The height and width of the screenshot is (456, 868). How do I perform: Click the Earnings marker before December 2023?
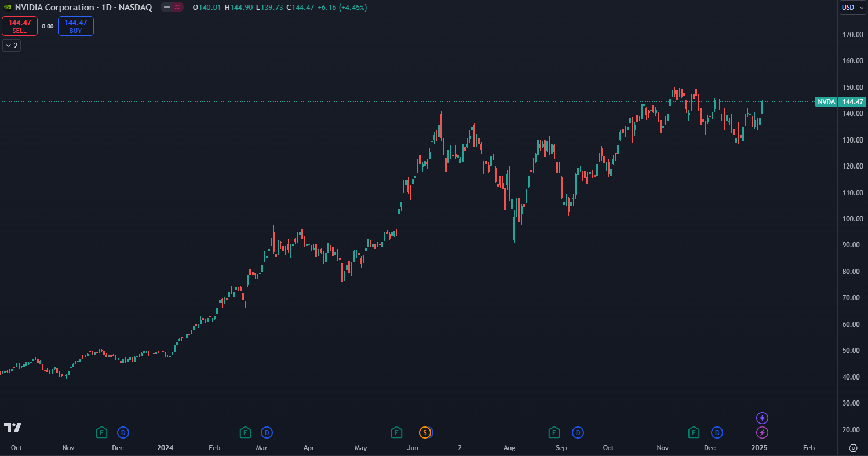(101, 432)
